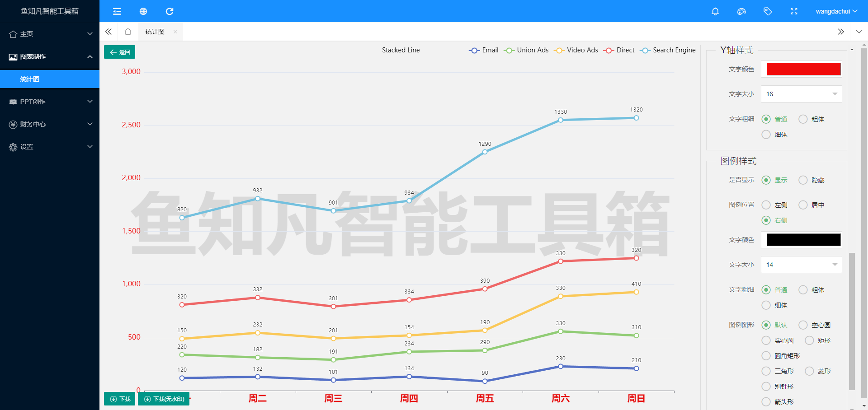Choose 矩形 legend shape

(818, 340)
